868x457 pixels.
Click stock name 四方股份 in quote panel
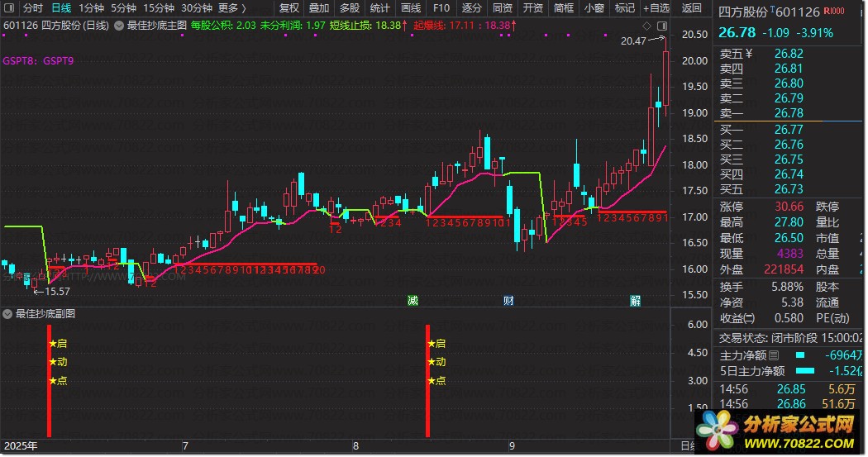pos(743,12)
